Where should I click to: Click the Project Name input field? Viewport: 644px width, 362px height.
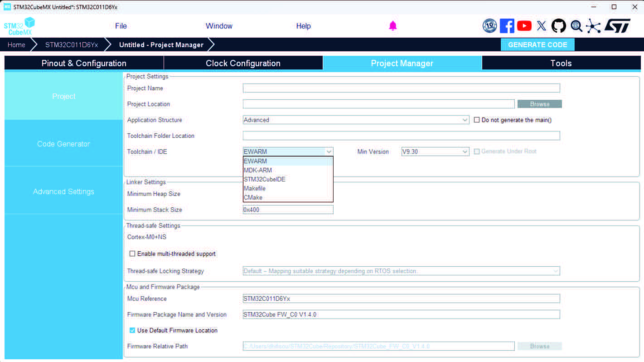[x=401, y=88]
